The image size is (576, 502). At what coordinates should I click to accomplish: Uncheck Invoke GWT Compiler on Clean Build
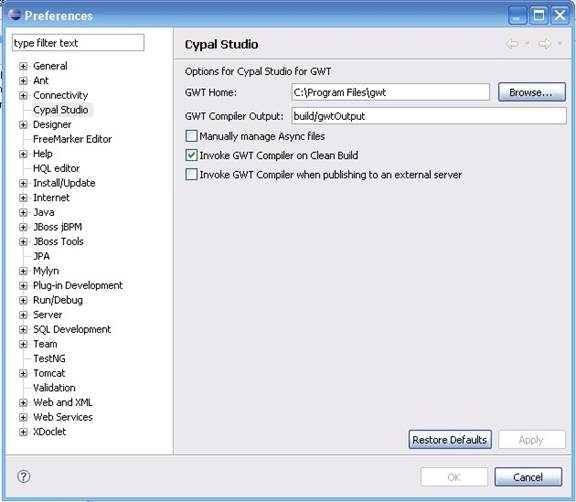pos(191,155)
